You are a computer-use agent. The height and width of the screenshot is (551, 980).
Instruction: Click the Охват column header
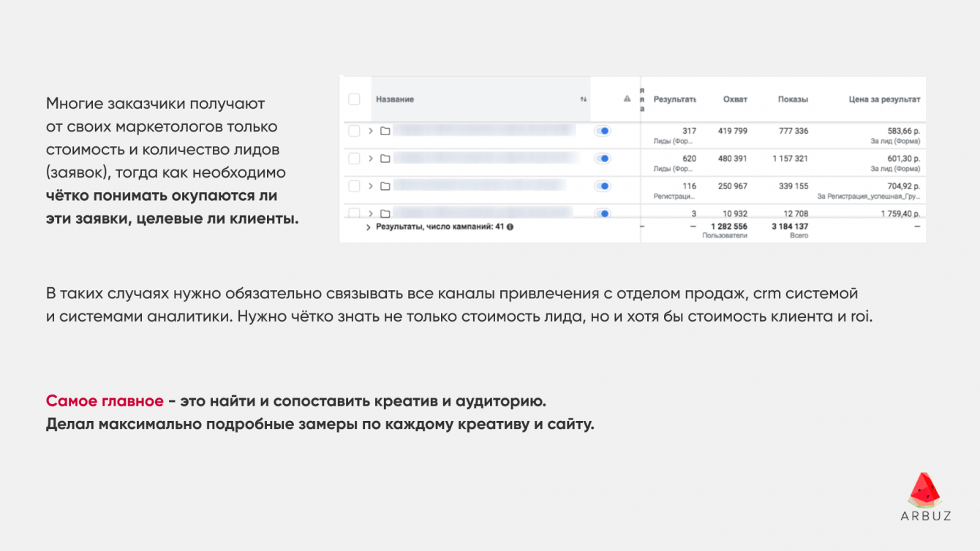(735, 99)
